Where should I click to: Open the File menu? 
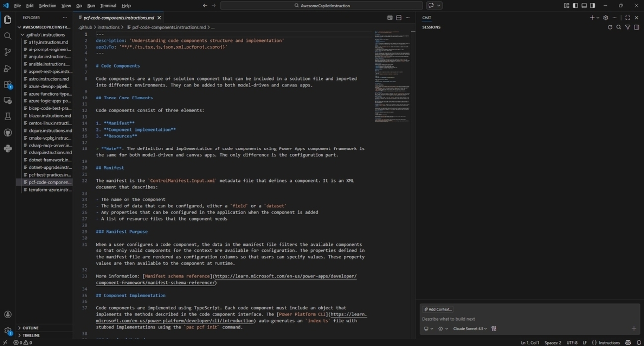[x=17, y=6]
